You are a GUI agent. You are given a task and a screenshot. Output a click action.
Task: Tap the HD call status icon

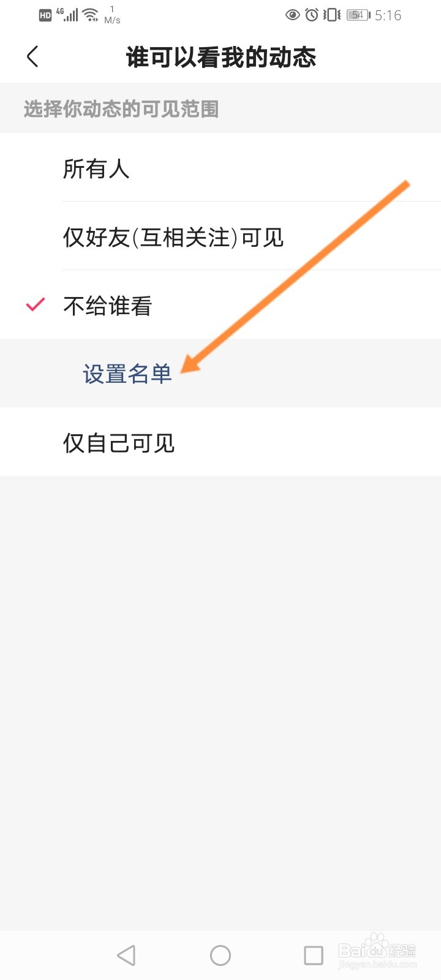[x=45, y=15]
